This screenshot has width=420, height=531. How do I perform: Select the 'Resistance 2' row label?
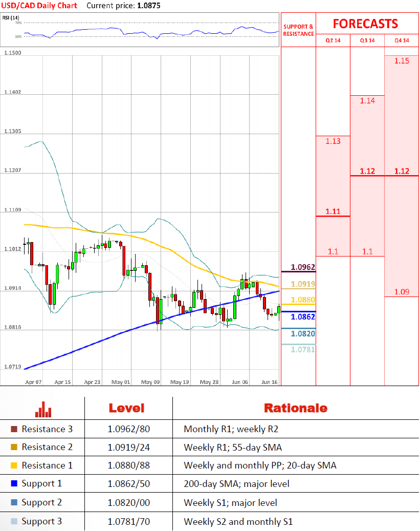click(x=47, y=447)
